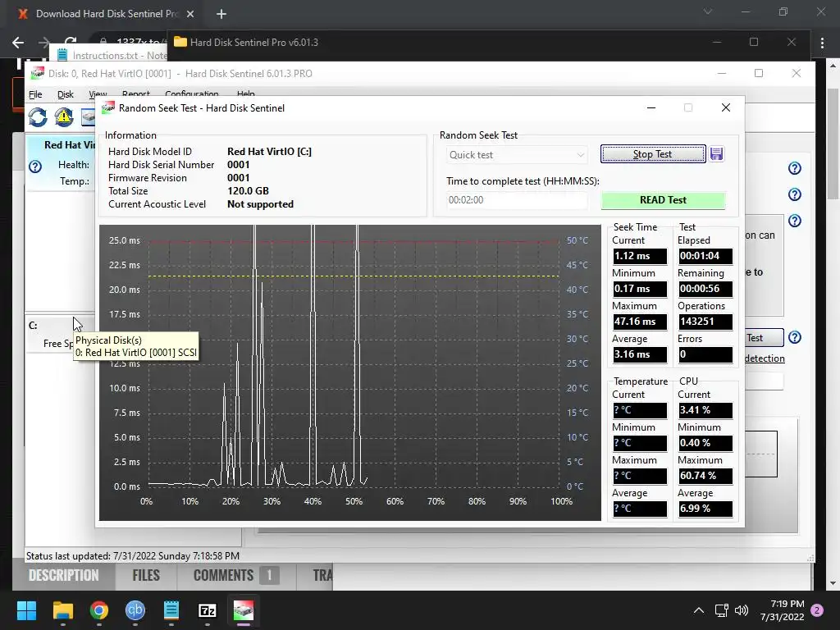840x630 pixels.
Task: Open a new browser tab with plus icon
Action: tap(221, 14)
